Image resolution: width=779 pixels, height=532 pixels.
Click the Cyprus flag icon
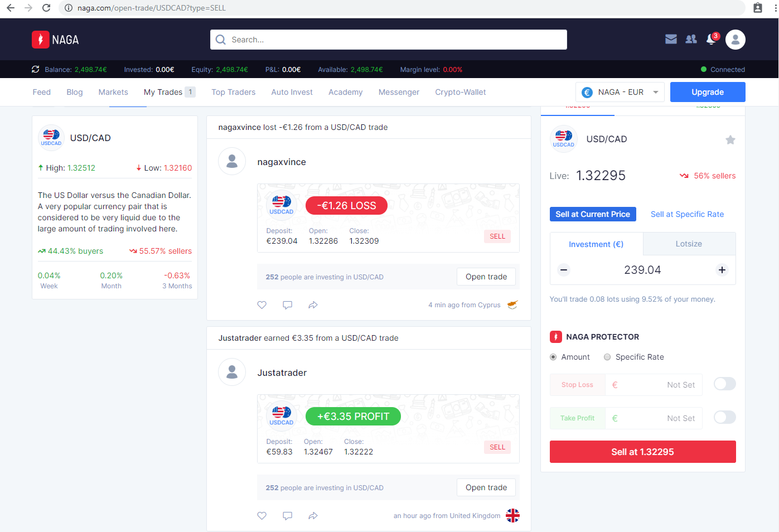[x=512, y=304]
